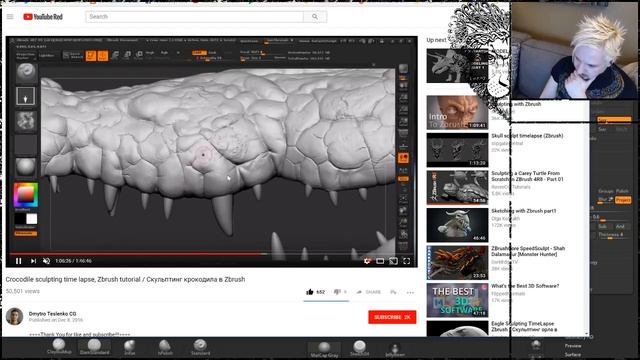Select the ClayBuildup brush in ZBrush
This screenshot has height=360, width=640.
point(59,347)
